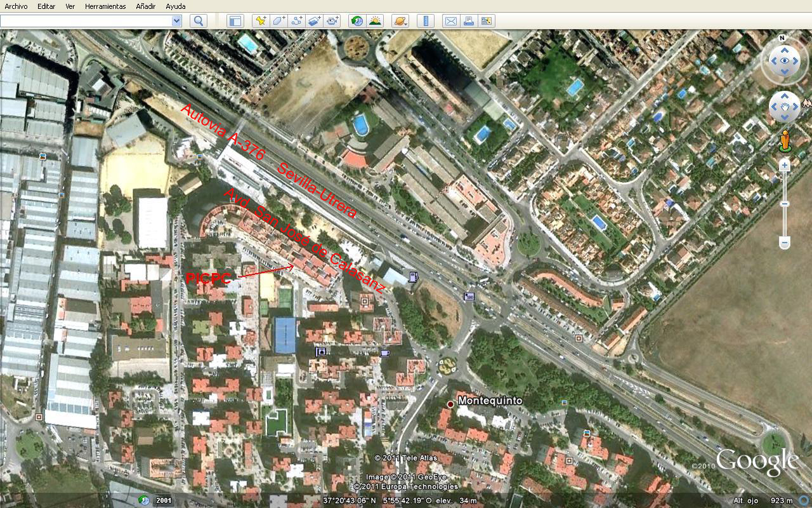Rotate view with look-left arrow
812x508 pixels.
coord(773,61)
